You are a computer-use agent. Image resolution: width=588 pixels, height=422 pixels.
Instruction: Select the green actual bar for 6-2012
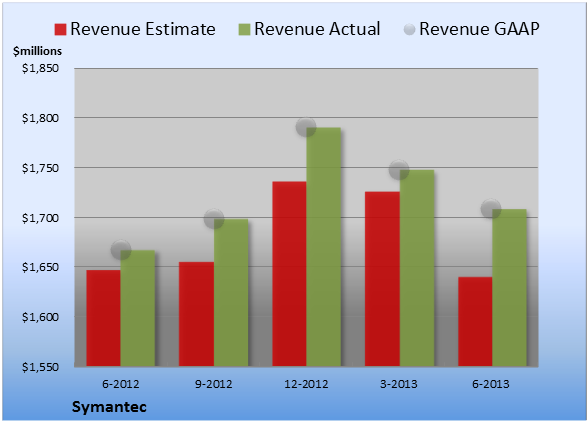point(138,308)
